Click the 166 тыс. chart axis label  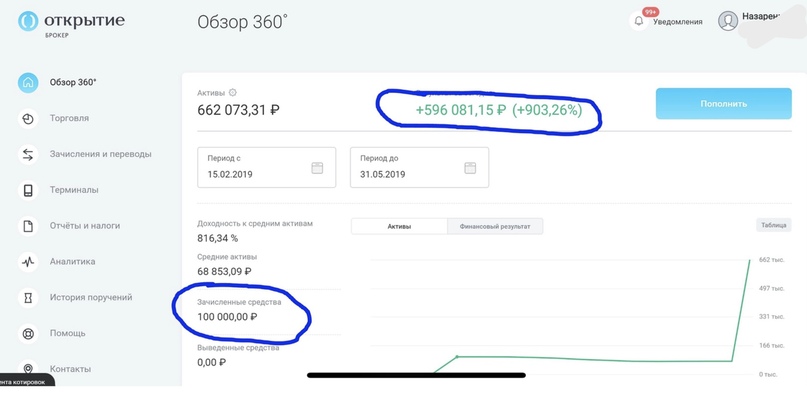[x=771, y=346]
